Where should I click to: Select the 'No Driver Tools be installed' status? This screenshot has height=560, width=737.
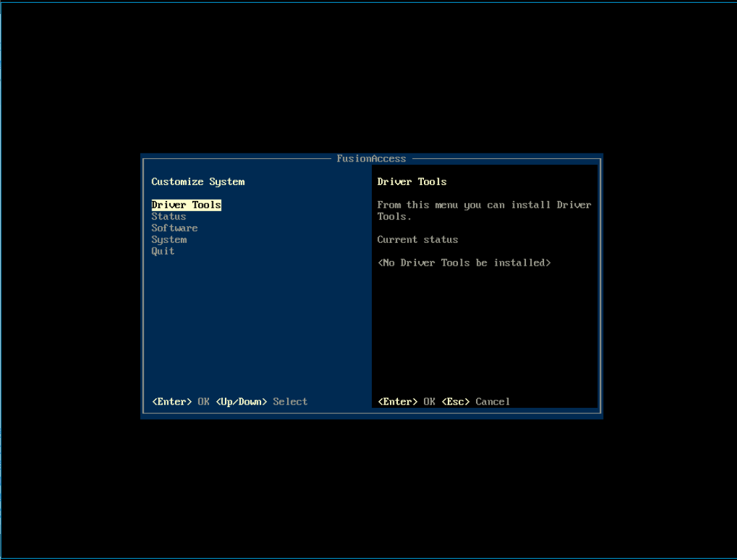coord(464,263)
